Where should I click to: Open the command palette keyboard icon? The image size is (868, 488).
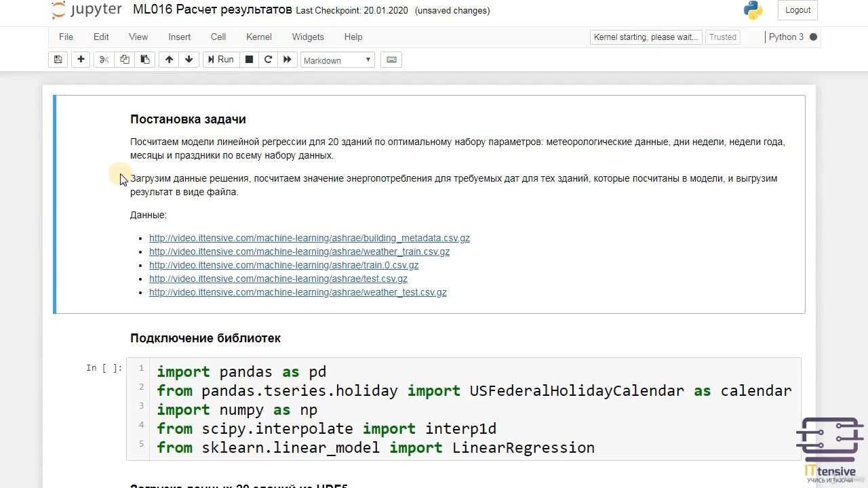click(391, 60)
